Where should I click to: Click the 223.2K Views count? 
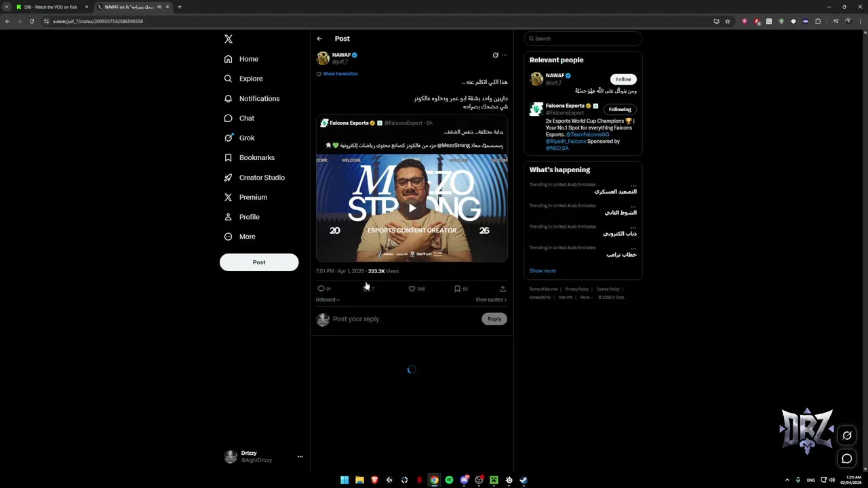(383, 271)
